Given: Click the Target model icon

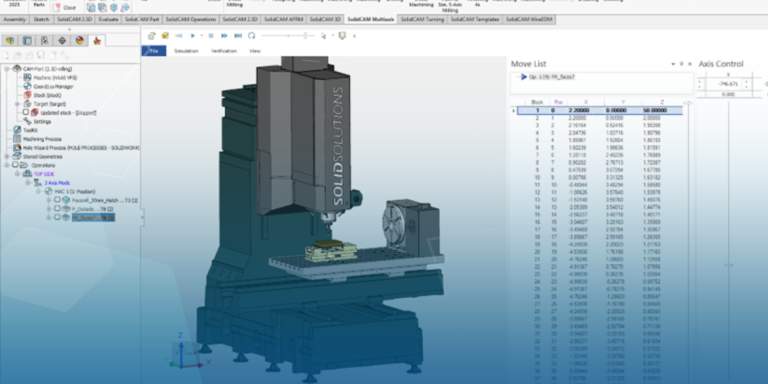Looking at the screenshot, I should tap(27, 104).
